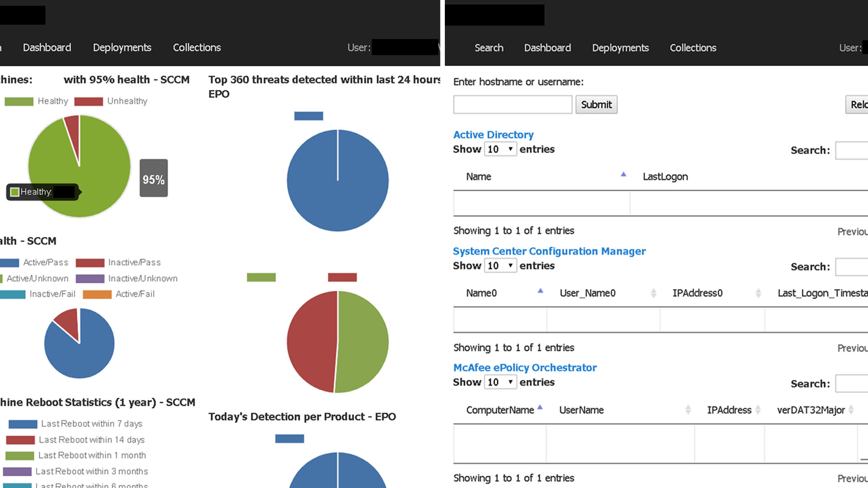This screenshot has height=488, width=868.
Task: Open System Center entries count dropdown
Action: coord(500,266)
